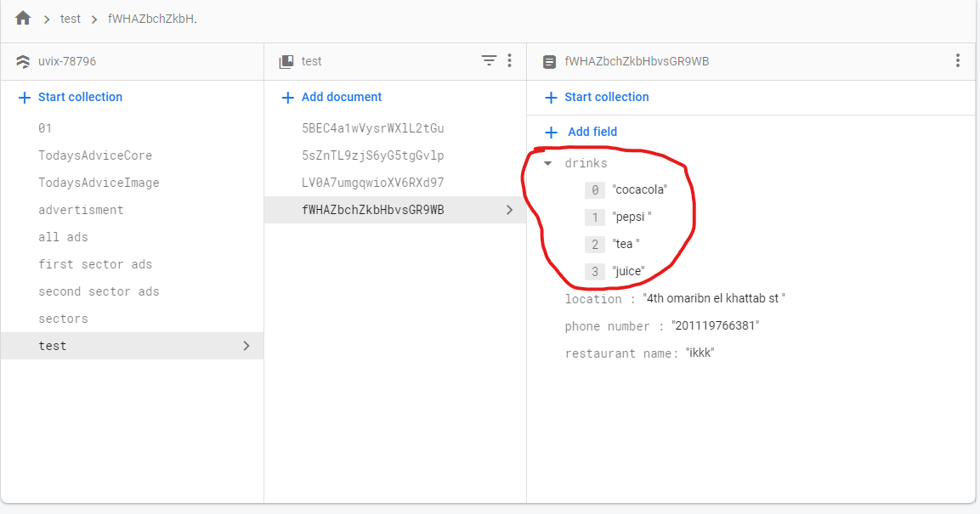This screenshot has width=980, height=514.
Task: Click the chevron on the test collection
Action: [246, 346]
